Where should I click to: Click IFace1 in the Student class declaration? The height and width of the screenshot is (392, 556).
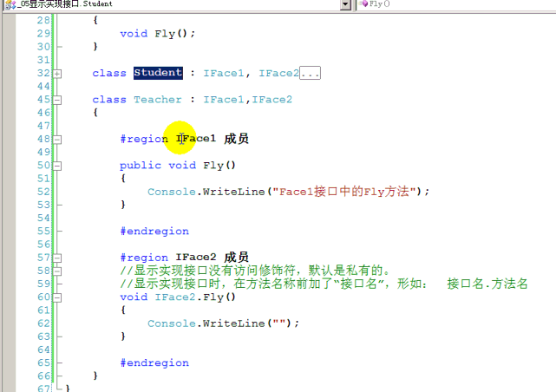[224, 74]
